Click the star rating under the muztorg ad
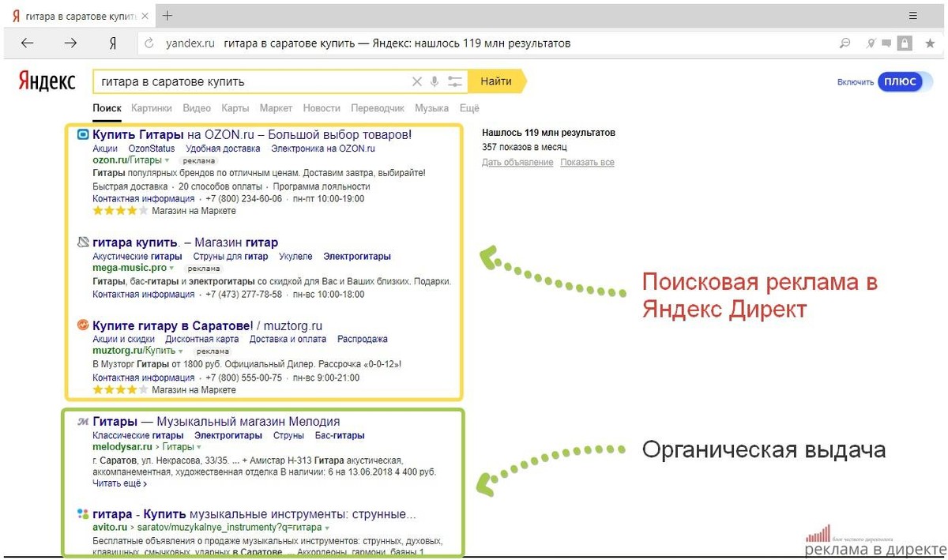The width and height of the screenshot is (948, 560). point(120,389)
